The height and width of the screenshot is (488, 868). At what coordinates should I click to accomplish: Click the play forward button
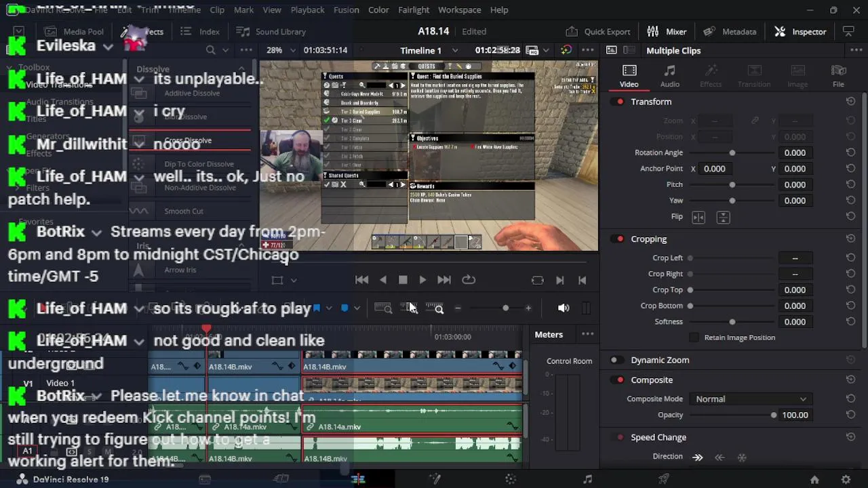[422, 280]
